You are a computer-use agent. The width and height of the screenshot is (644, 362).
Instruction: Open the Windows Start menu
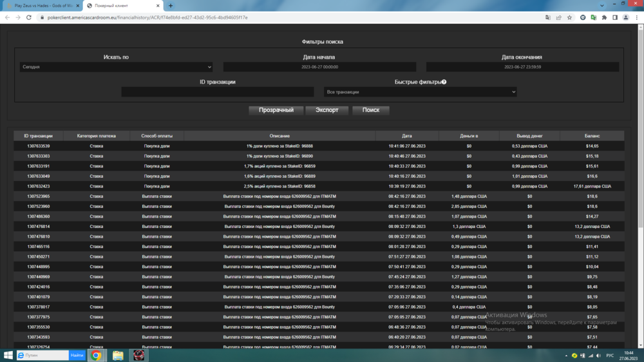click(x=8, y=356)
